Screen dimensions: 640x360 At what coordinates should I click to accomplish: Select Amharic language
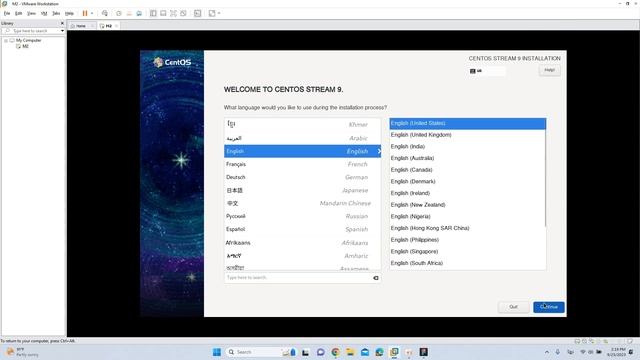coord(302,256)
